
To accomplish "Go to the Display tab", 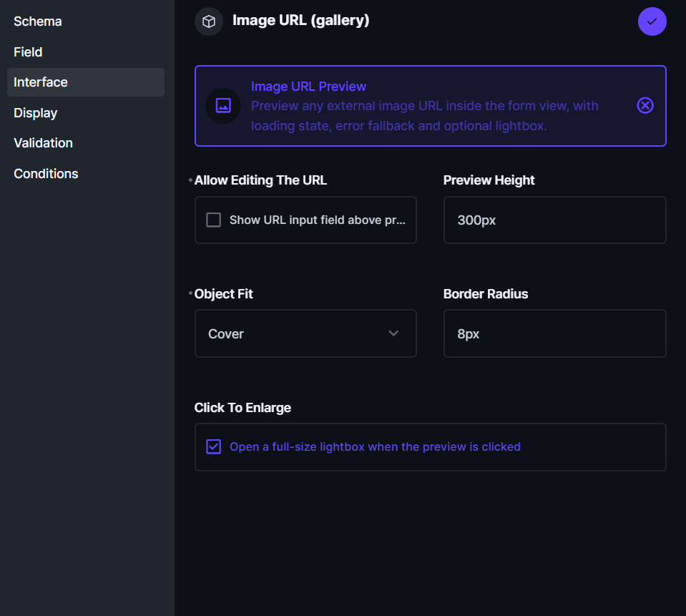I will 86,113.
